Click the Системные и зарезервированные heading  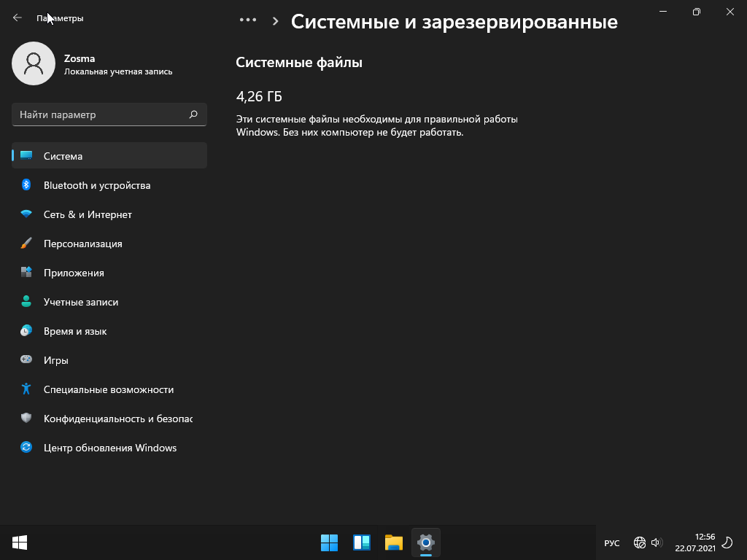pyautogui.click(x=454, y=21)
